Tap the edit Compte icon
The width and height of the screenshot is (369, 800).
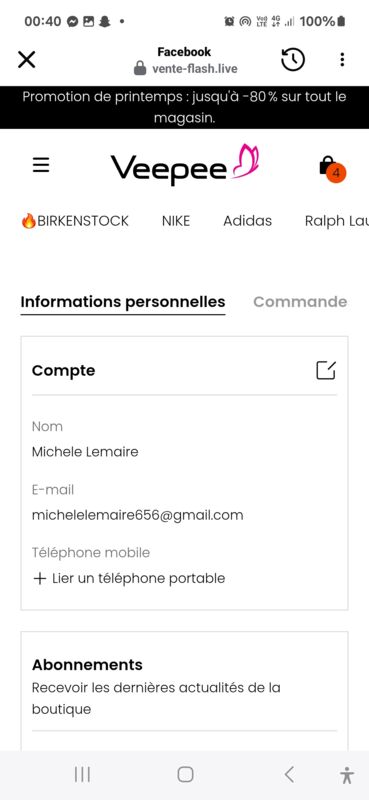(326, 370)
